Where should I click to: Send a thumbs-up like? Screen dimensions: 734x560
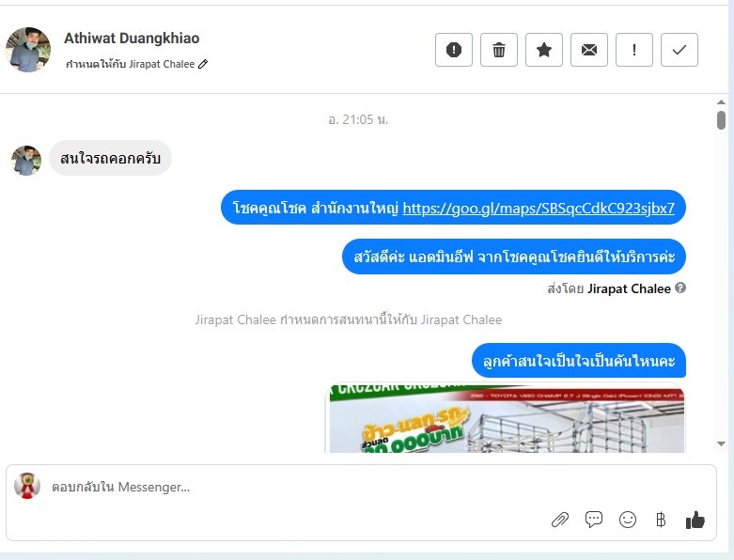coord(695,520)
